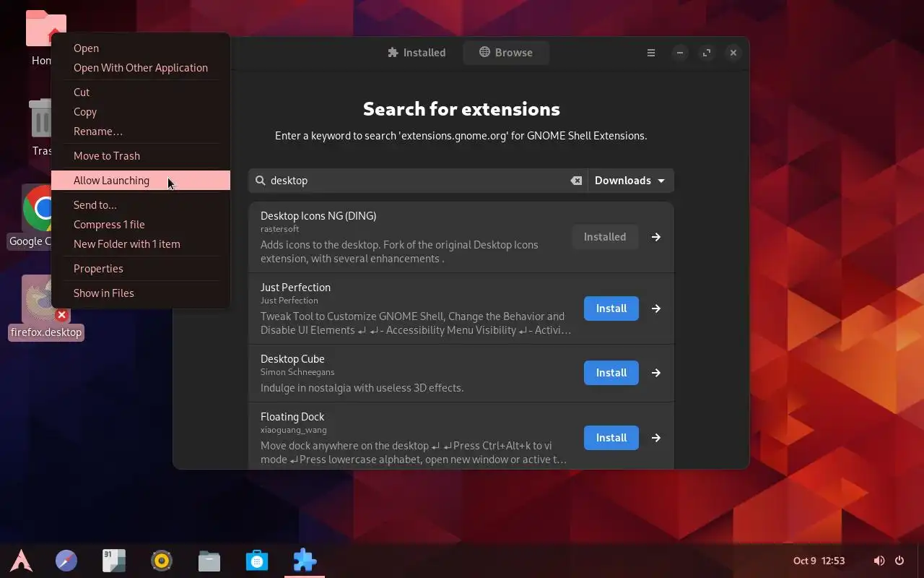Click the volume speaker tray icon
924x578 pixels.
pos(879,561)
